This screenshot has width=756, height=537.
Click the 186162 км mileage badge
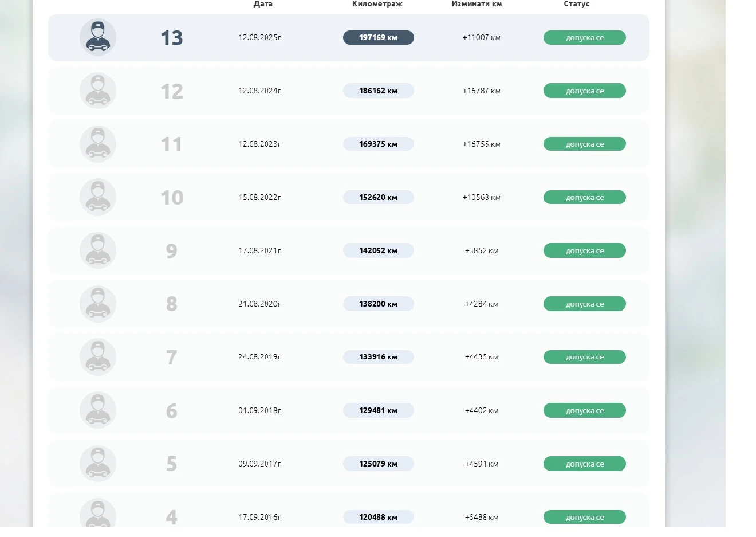coord(378,91)
